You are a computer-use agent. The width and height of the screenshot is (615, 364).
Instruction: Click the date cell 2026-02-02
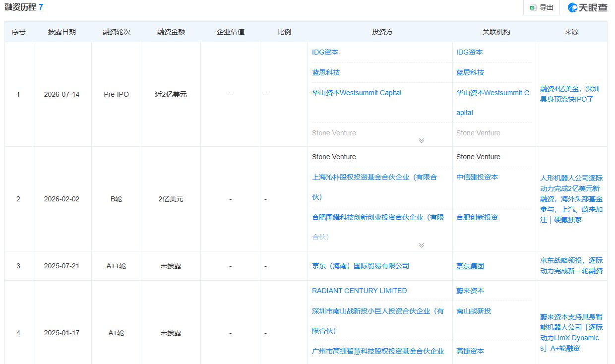point(61,199)
